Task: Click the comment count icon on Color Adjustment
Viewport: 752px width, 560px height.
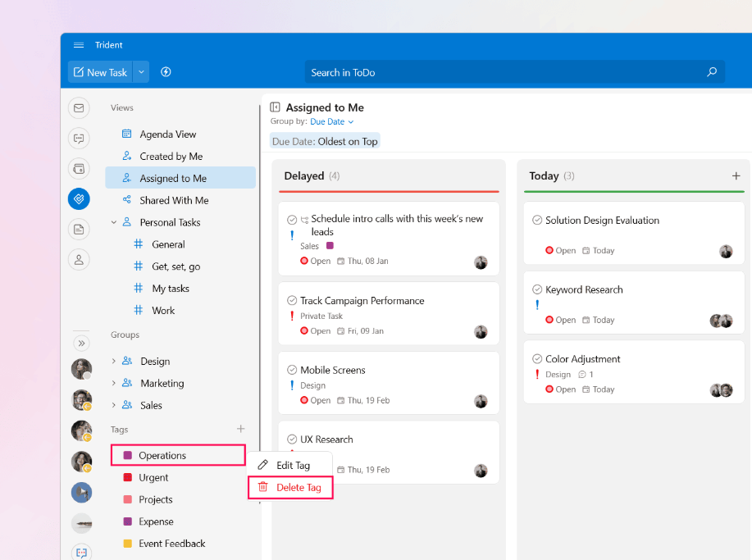Action: coord(582,375)
